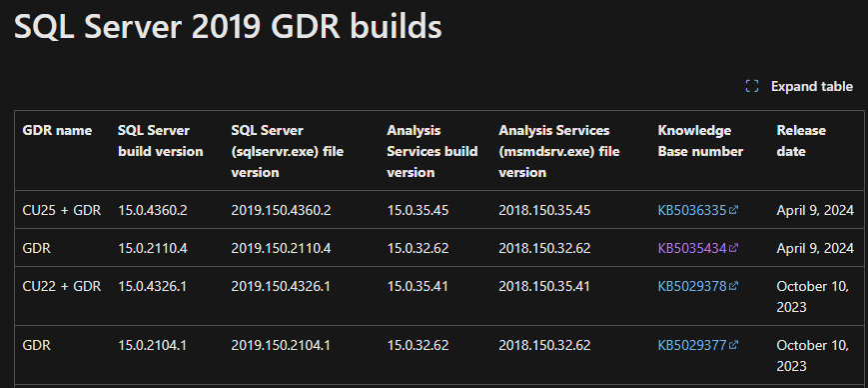Select file version 2018.150.35.41
The image size is (868, 388).
click(x=544, y=287)
